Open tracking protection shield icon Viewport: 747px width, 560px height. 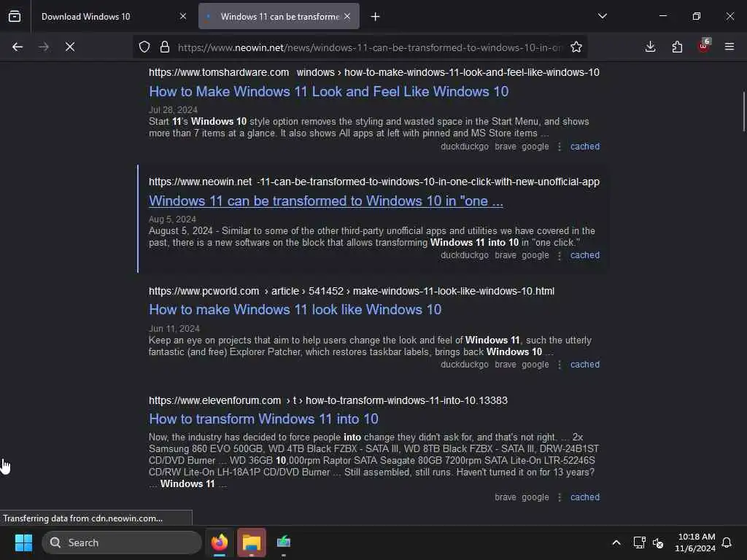pyautogui.click(x=144, y=47)
